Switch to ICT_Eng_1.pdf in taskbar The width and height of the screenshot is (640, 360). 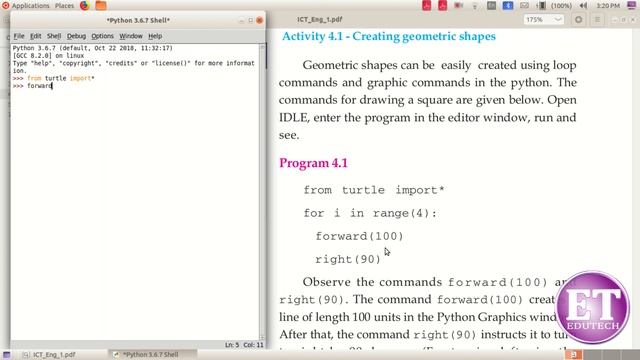click(x=49, y=355)
